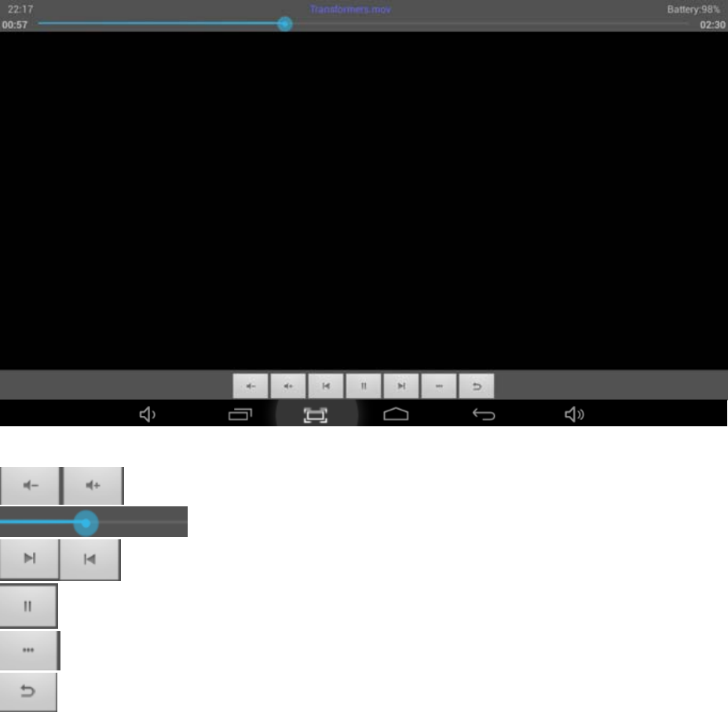Tap the black video playback area
The height and width of the screenshot is (712, 728).
(364, 200)
